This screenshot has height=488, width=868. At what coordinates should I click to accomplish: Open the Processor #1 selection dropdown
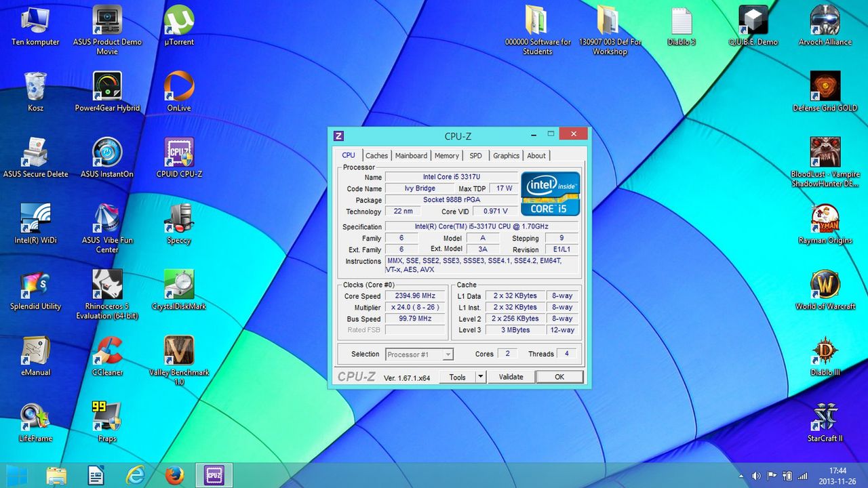[x=420, y=354]
